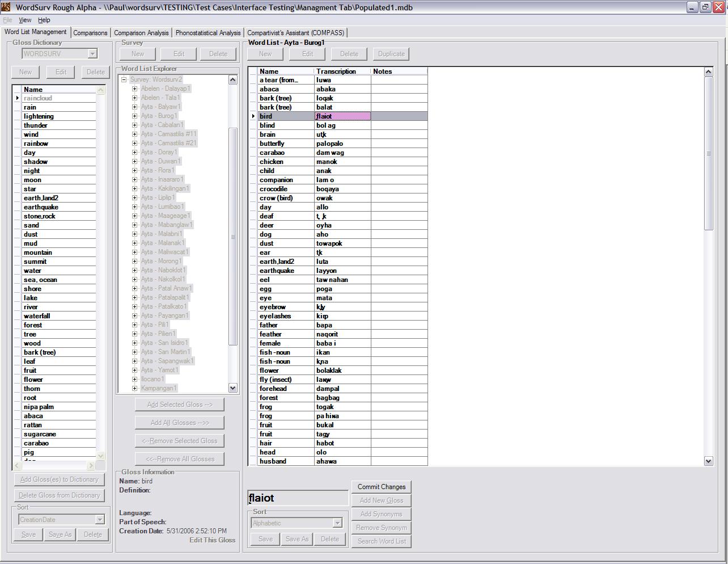This screenshot has height=564, width=728.
Task: Click the Name column header in word list
Action: pyautogui.click(x=286, y=71)
